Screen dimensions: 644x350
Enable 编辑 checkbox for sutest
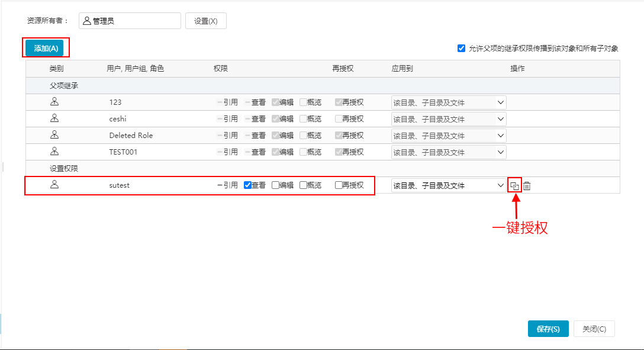276,185
